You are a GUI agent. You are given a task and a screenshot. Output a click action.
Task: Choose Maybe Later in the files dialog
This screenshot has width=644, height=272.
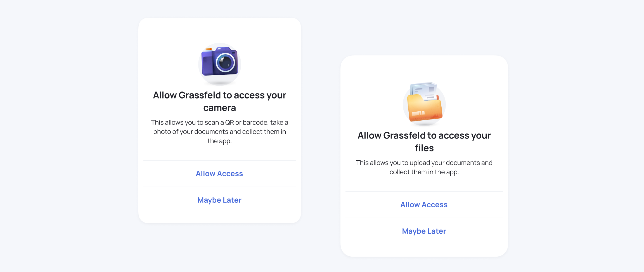424,231
